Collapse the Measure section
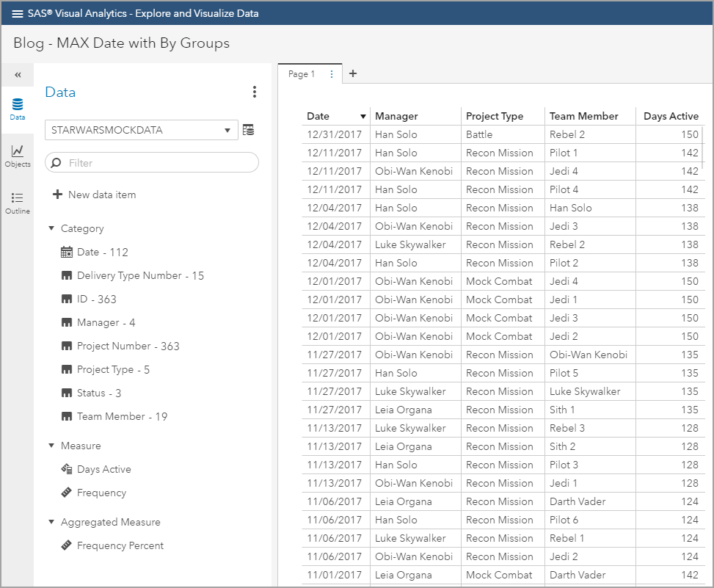The width and height of the screenshot is (714, 588). pos(51,446)
